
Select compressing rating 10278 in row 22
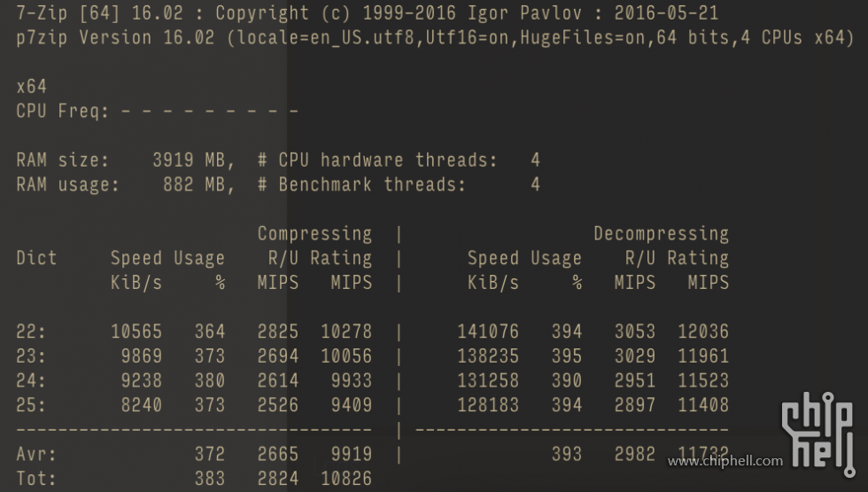pos(346,332)
